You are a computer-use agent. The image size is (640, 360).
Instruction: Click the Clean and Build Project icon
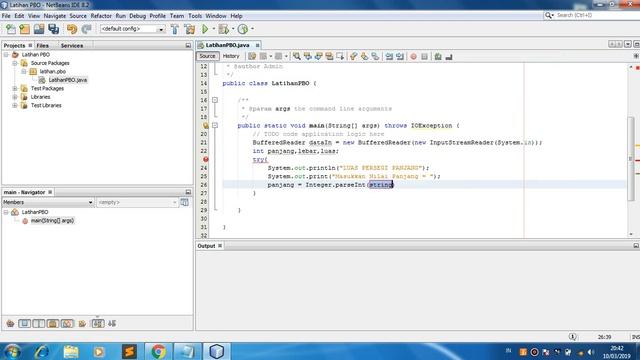[x=190, y=29]
